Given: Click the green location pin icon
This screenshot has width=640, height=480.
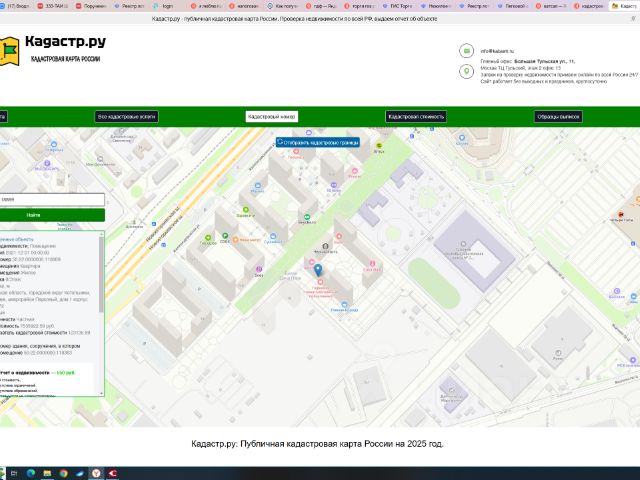Looking at the screenshot, I should pyautogui.click(x=467, y=71).
